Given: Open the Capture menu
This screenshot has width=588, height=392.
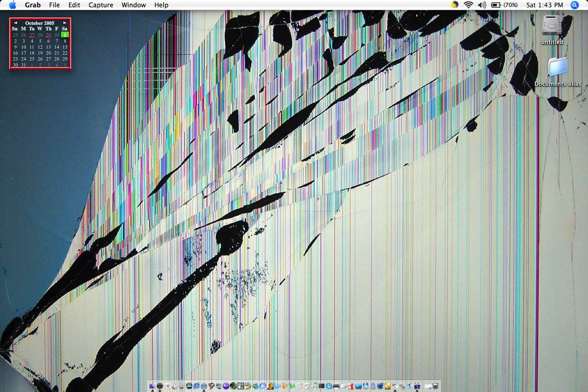Looking at the screenshot, I should coord(101,5).
